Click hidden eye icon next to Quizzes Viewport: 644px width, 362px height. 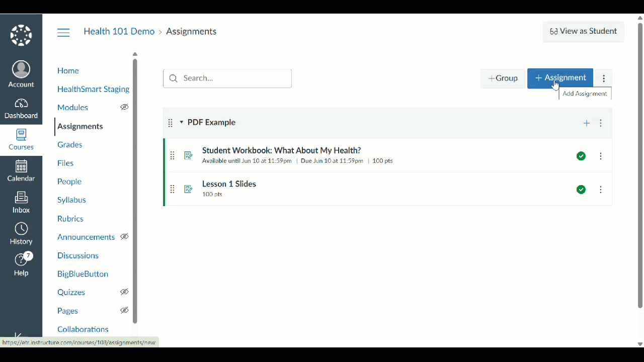coord(124,292)
